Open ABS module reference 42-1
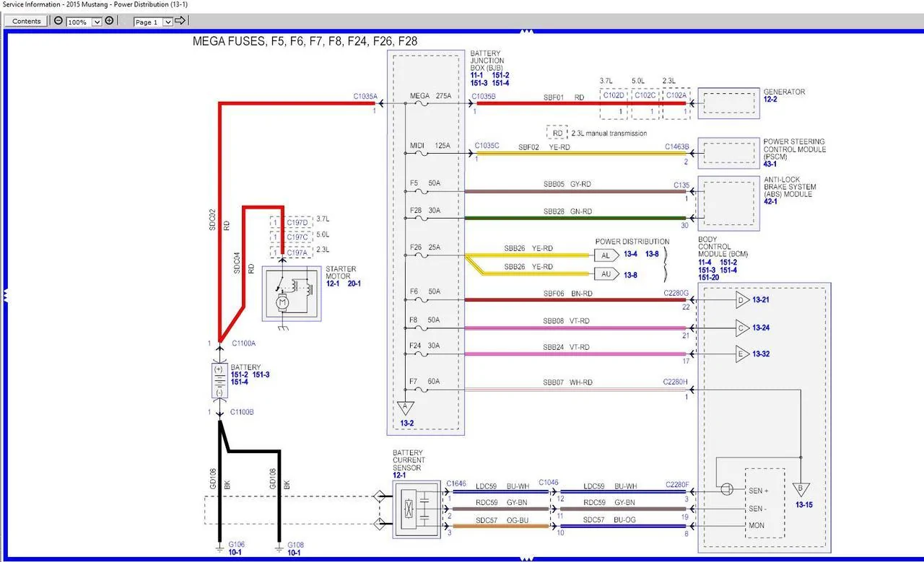This screenshot has width=924, height=562. click(x=770, y=202)
